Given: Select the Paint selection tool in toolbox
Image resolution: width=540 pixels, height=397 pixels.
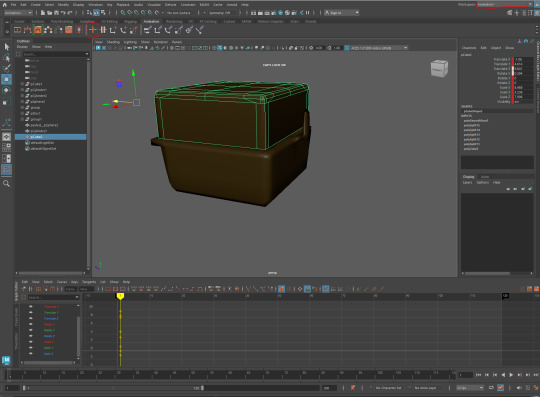Looking at the screenshot, I should tap(7, 68).
